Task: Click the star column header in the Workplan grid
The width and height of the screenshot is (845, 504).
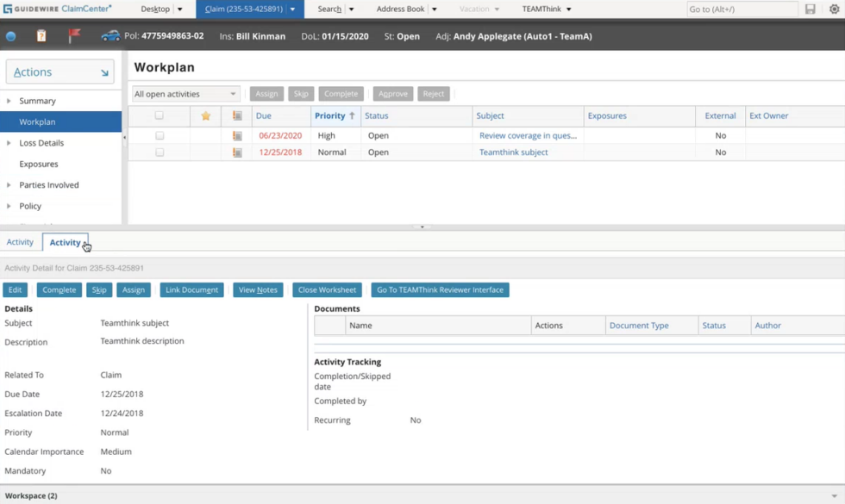Action: click(206, 115)
